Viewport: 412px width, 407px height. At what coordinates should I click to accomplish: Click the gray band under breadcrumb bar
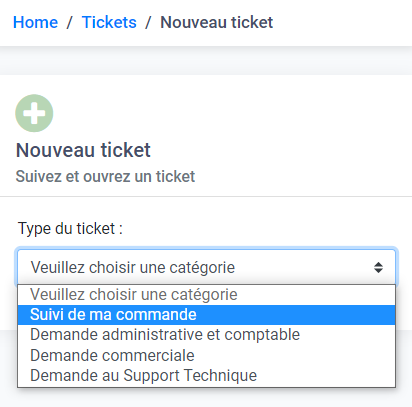pos(206,61)
